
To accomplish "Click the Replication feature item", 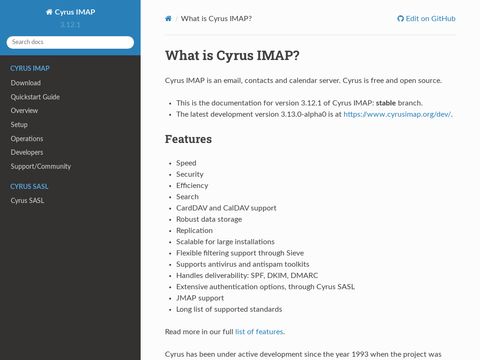I will pos(194,230).
